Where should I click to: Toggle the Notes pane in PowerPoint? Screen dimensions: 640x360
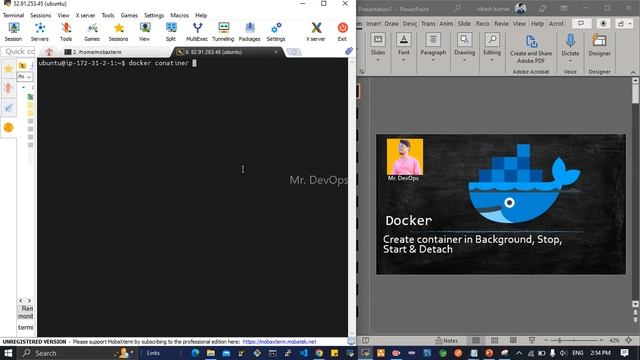coord(447,340)
